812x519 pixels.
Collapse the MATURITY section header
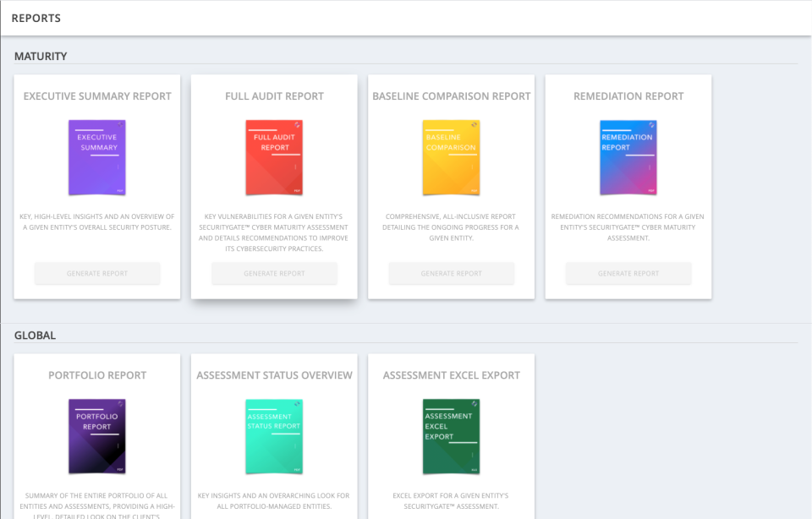click(35, 56)
